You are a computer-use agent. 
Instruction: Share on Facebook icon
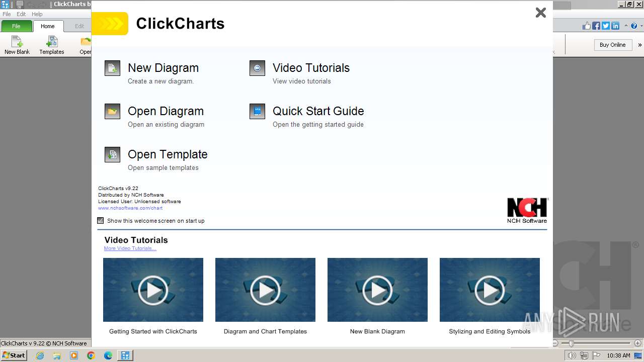pyautogui.click(x=596, y=26)
